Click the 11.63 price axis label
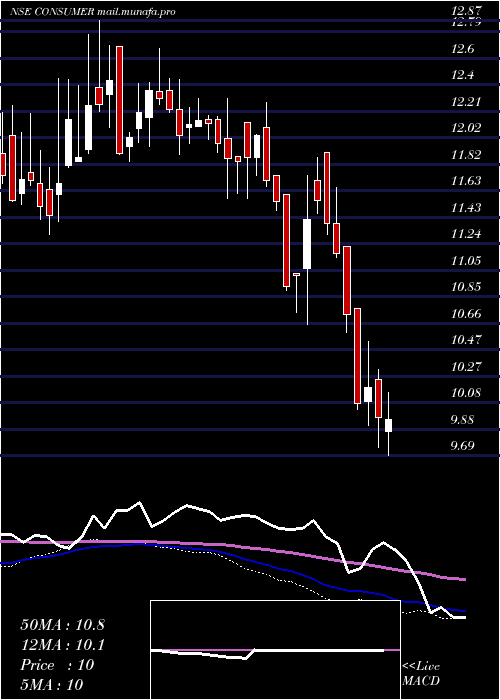 (x=467, y=181)
